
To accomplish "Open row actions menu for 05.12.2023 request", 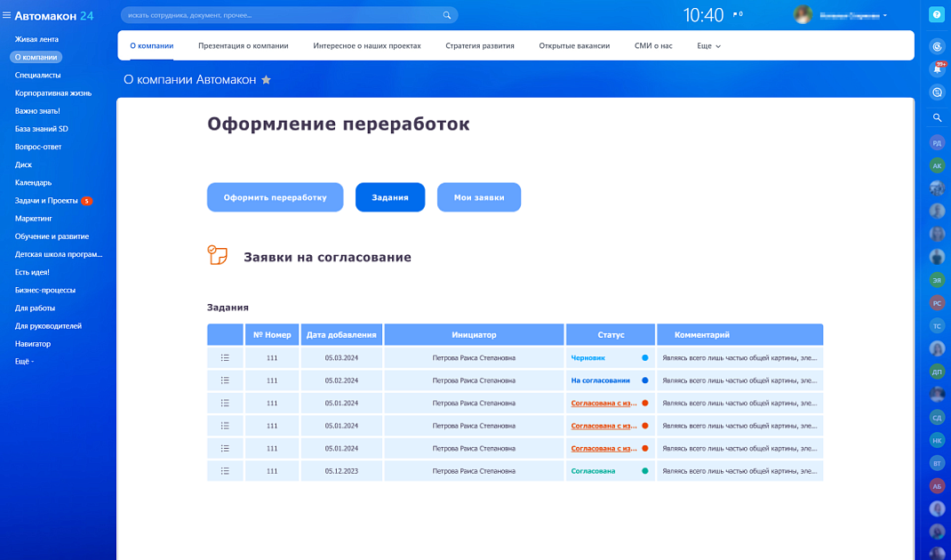I will point(225,471).
